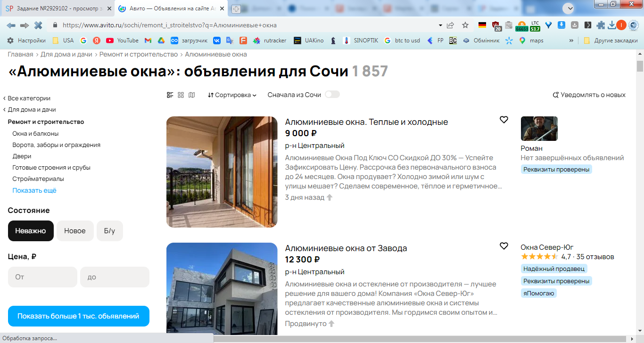Open 'Стройматериалы' subcategory
This screenshot has width=644, height=343.
(38, 179)
